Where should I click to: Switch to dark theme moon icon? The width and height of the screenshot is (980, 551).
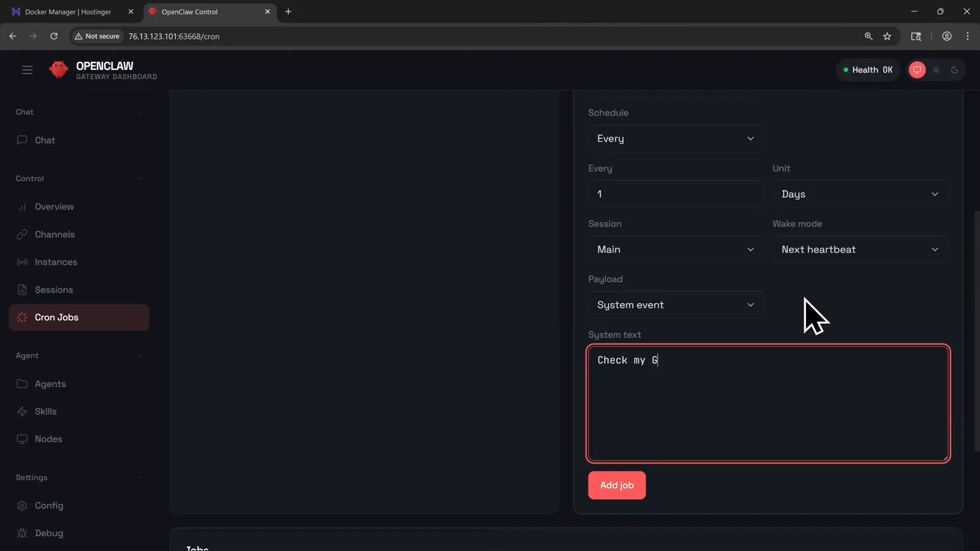point(954,70)
